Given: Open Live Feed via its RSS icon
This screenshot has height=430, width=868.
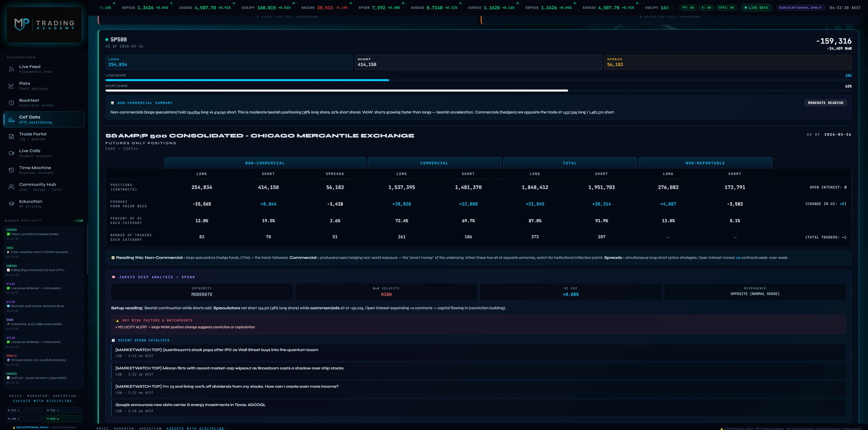Looking at the screenshot, I should 12,69.
